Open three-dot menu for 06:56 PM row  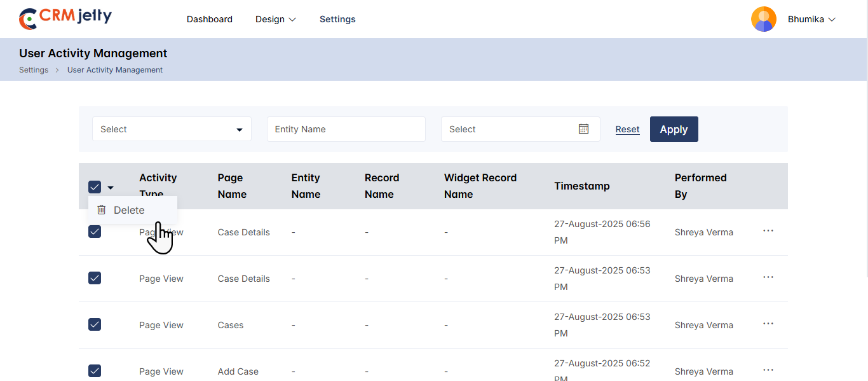click(x=768, y=231)
